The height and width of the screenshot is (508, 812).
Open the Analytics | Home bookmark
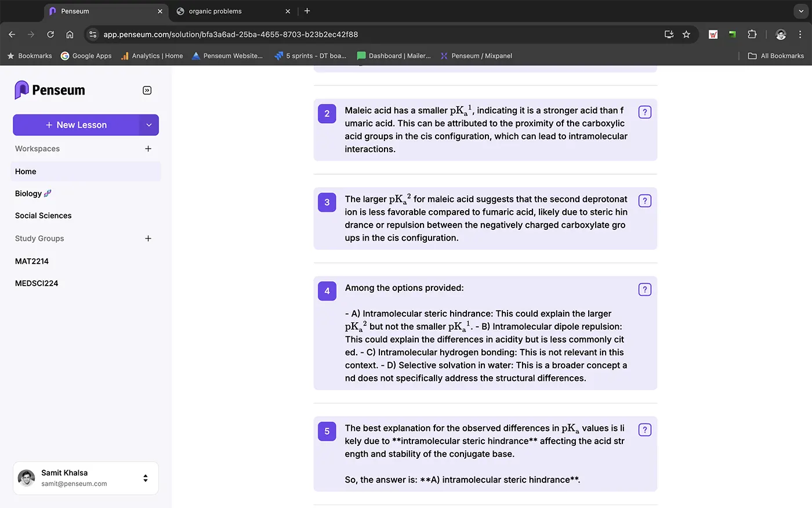tap(152, 56)
